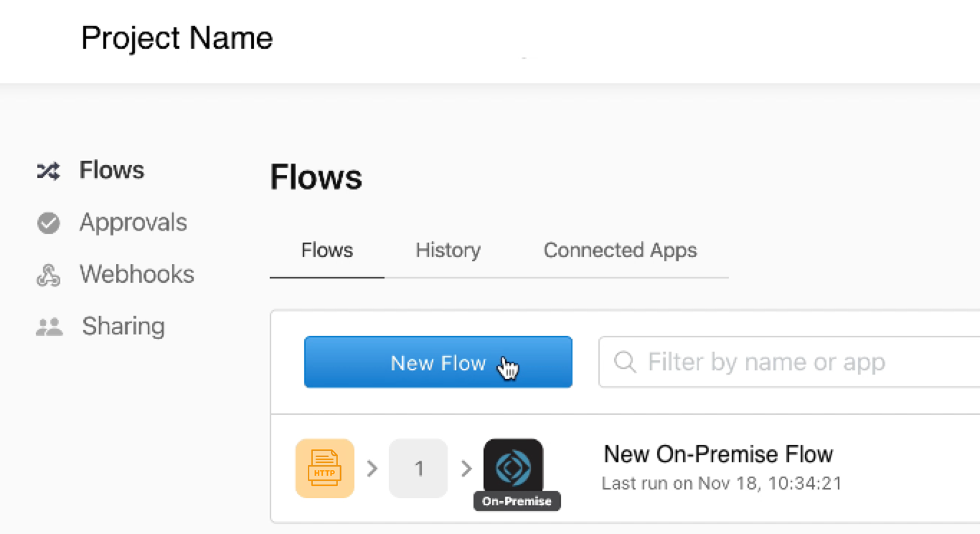Select Sharing in the sidebar

point(122,326)
